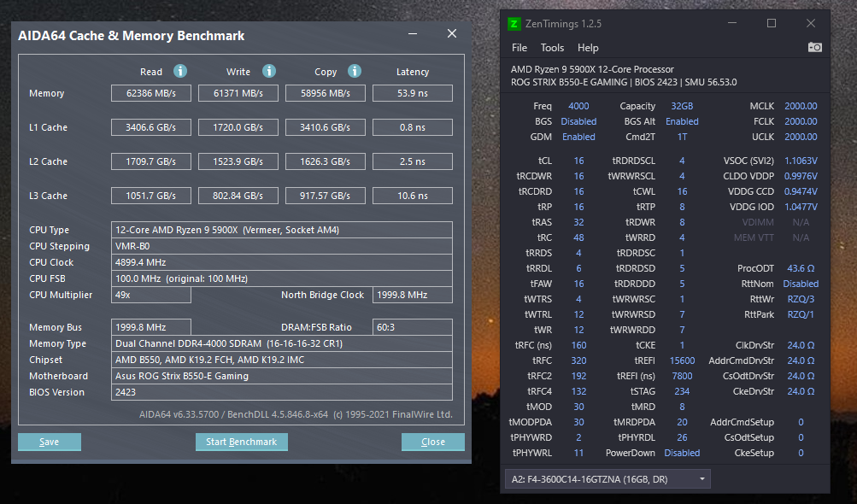
Task: Click the Read info icon in AIDA64
Action: coord(180,71)
